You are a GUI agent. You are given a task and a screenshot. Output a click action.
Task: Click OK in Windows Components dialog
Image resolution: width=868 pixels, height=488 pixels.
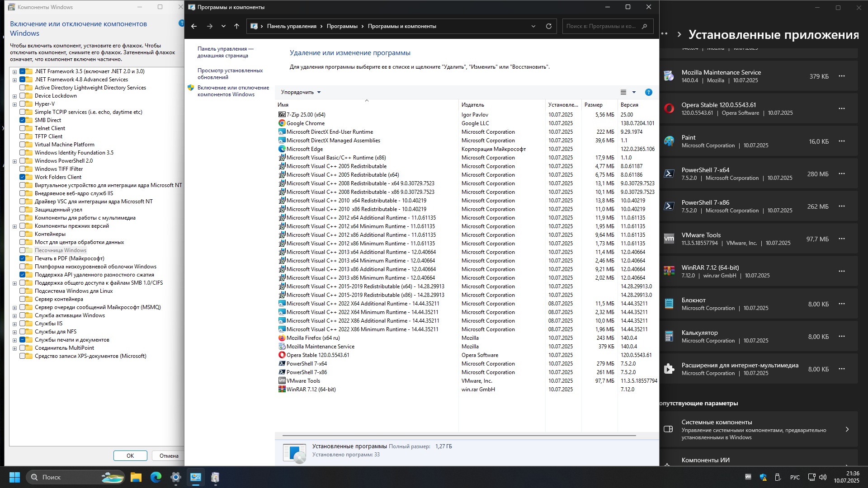(x=130, y=455)
